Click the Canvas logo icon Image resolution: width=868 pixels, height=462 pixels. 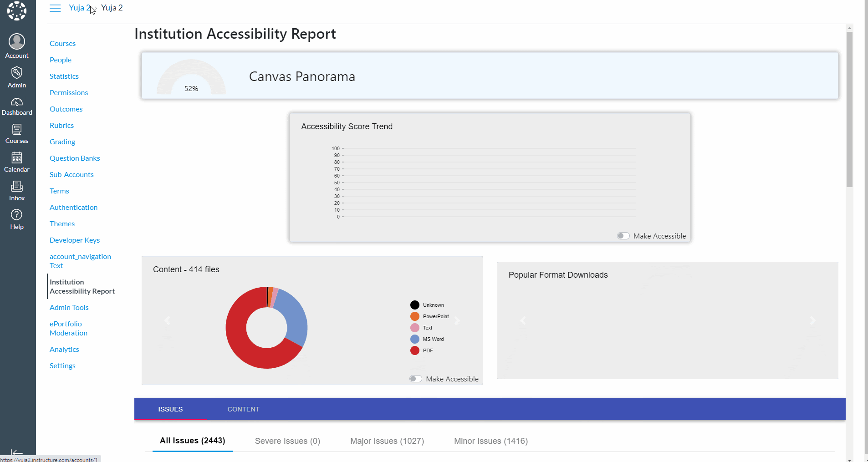point(17,11)
